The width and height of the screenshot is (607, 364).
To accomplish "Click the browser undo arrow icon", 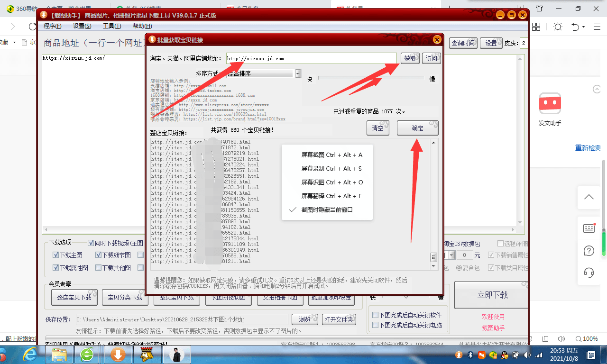I will click(575, 27).
